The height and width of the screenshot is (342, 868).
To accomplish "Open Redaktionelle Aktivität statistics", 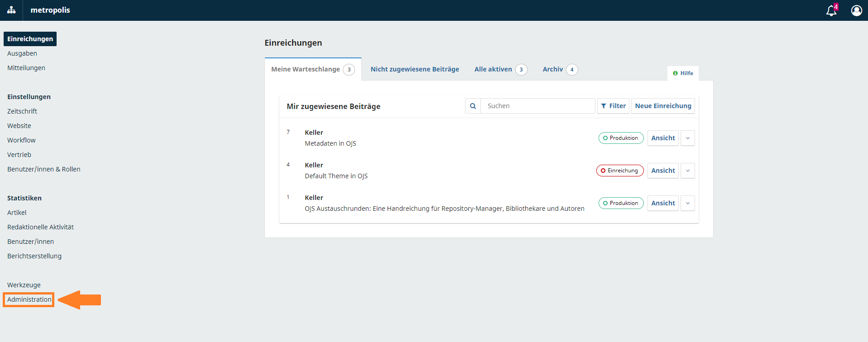I will click(40, 227).
